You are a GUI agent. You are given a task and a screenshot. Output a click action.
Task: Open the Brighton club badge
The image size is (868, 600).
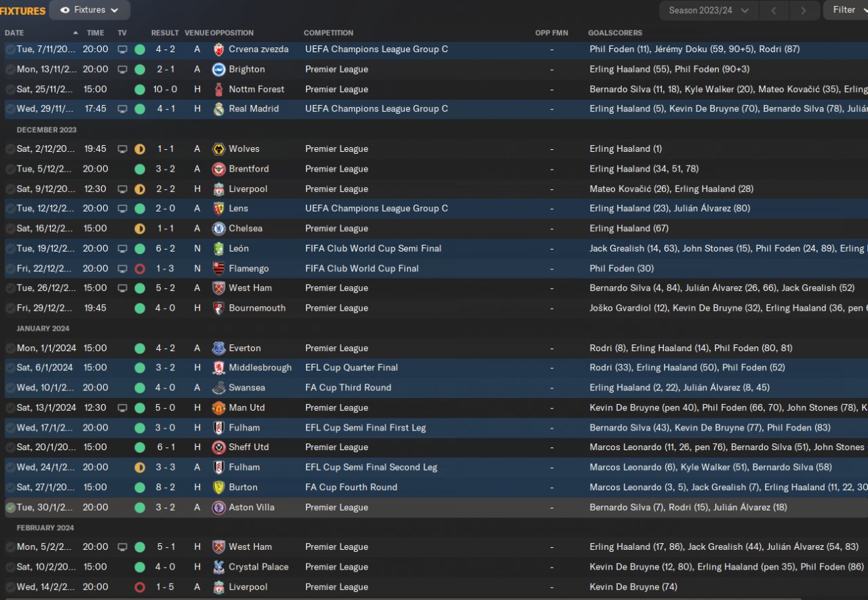(218, 69)
